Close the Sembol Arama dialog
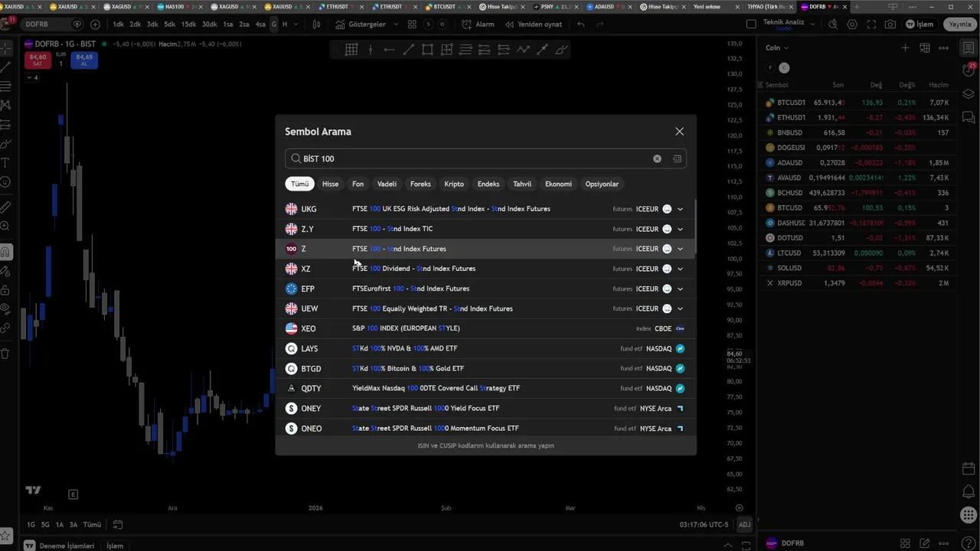Image resolution: width=980 pixels, height=551 pixels. pos(679,132)
